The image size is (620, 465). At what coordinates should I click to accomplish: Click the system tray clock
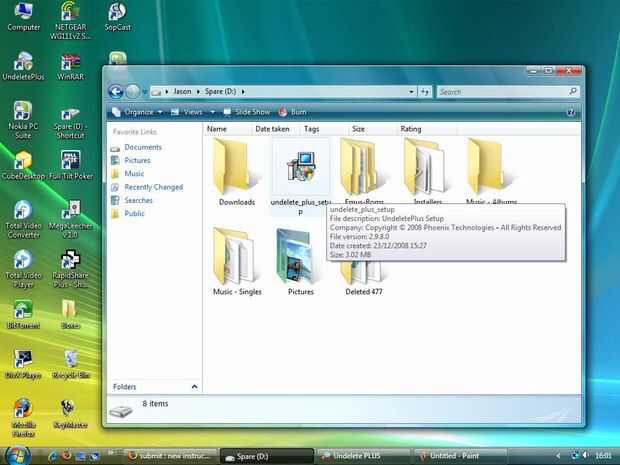pyautogui.click(x=603, y=456)
